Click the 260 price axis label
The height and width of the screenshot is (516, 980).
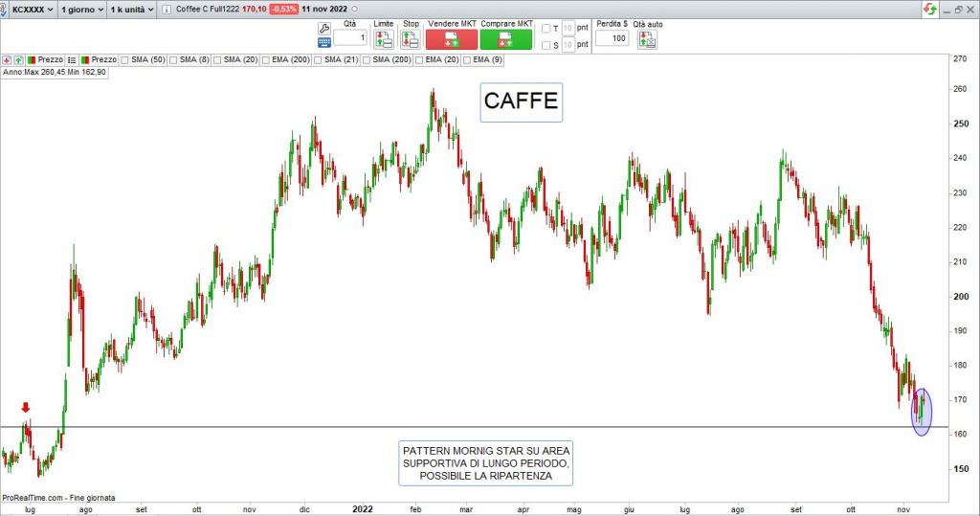coord(959,89)
